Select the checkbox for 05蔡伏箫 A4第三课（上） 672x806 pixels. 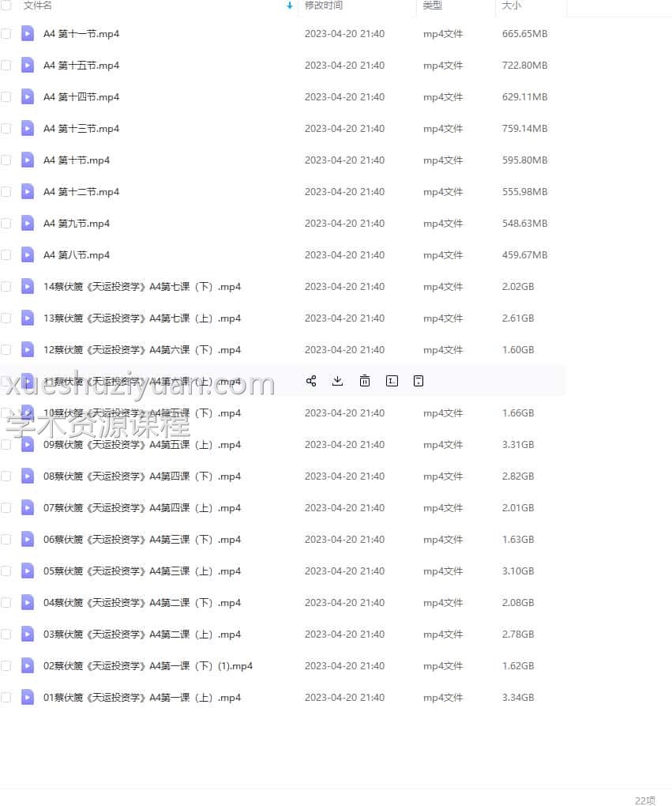coord(6,571)
